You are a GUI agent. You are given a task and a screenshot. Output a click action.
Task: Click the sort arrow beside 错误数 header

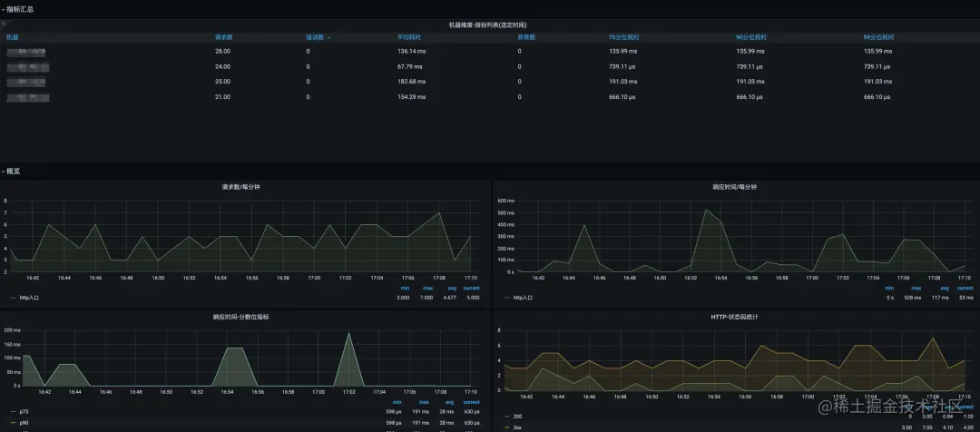329,37
